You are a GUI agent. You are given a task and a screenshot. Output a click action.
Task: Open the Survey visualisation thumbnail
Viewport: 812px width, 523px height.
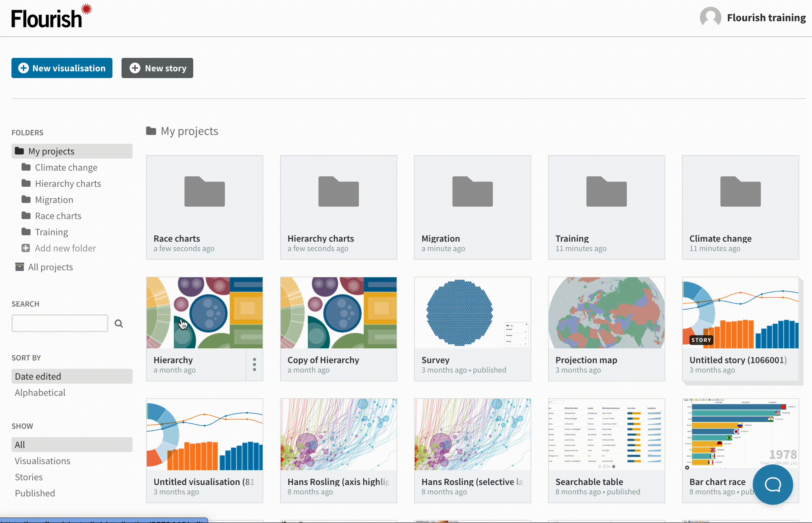[472, 313]
